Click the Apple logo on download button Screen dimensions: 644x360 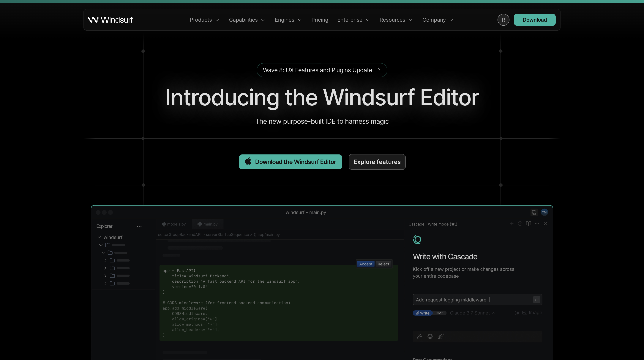(248, 161)
